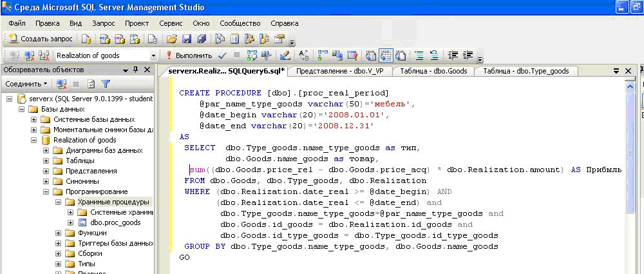The image size is (644, 274).
Task: Expand the Представления folder
Action: pyautogui.click(x=46, y=171)
